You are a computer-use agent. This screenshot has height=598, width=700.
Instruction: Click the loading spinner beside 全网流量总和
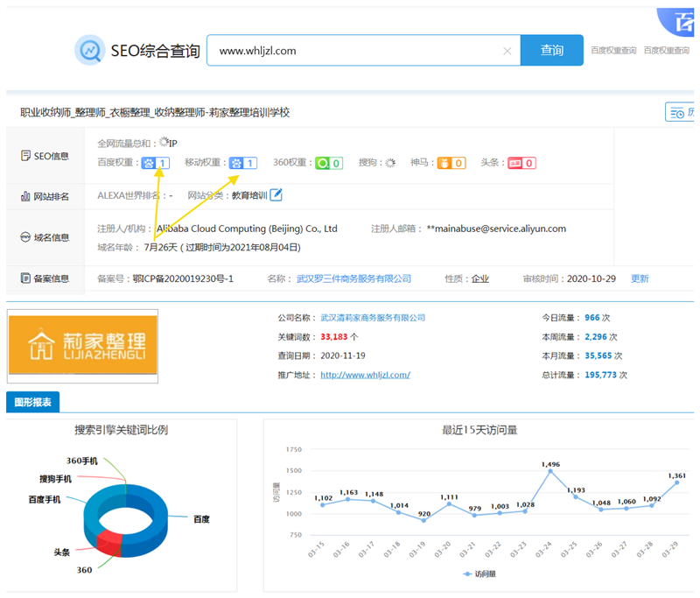pyautogui.click(x=164, y=142)
